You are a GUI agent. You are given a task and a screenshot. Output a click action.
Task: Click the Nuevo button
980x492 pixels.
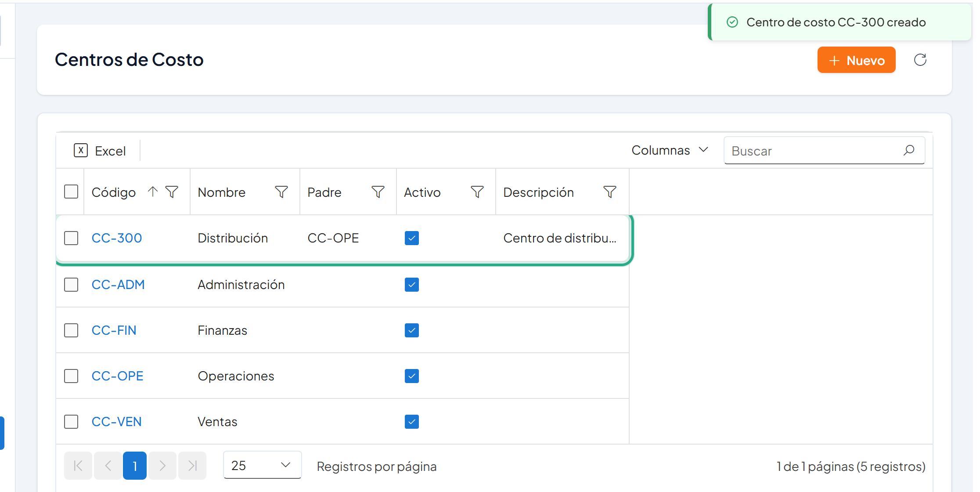(x=856, y=60)
